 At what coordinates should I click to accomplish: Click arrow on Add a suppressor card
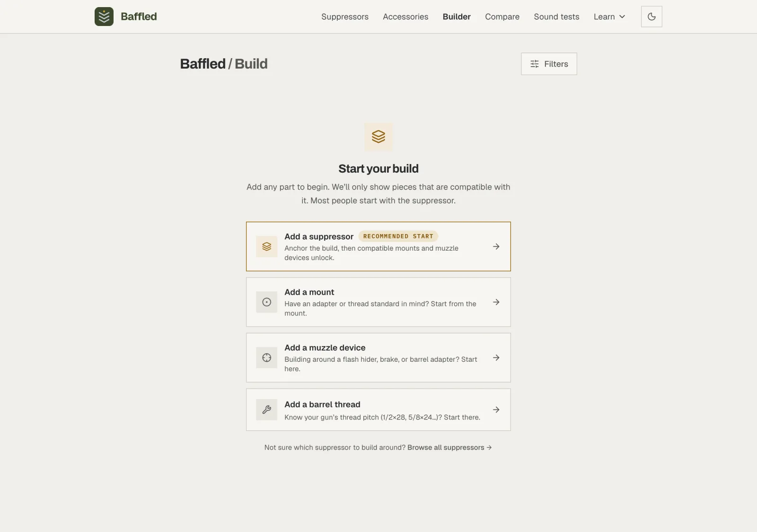coord(496,246)
